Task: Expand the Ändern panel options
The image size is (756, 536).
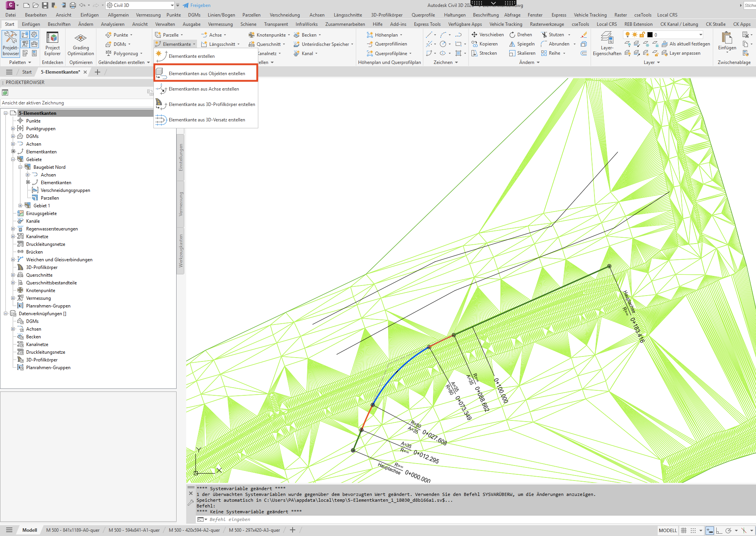Action: [x=529, y=62]
